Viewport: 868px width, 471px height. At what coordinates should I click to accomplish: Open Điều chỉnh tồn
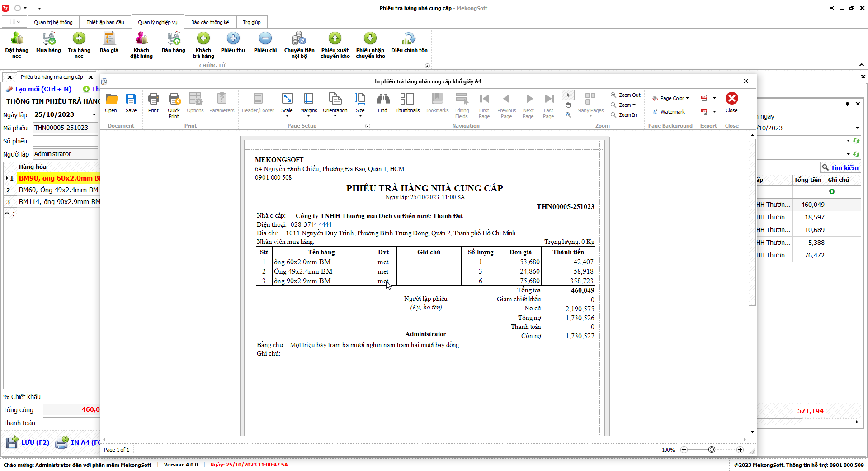pos(410,43)
